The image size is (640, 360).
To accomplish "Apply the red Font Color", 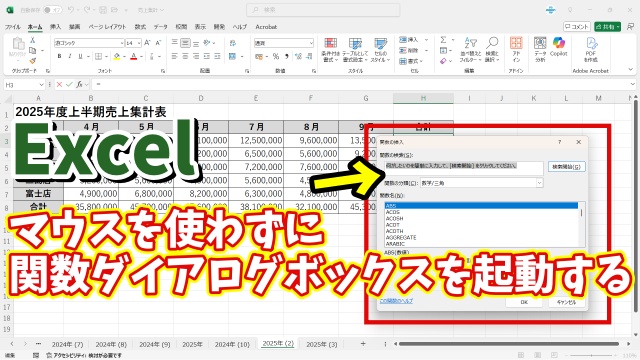I will point(133,56).
